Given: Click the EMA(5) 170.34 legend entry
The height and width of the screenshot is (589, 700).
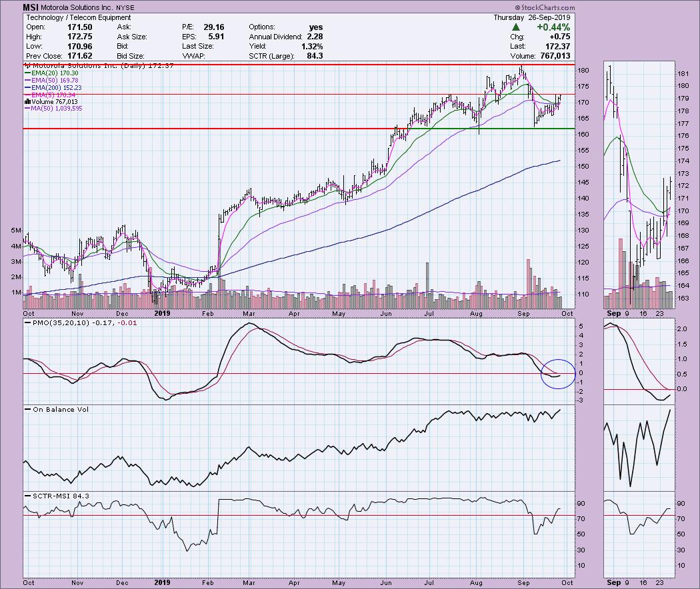Looking at the screenshot, I should coord(50,95).
